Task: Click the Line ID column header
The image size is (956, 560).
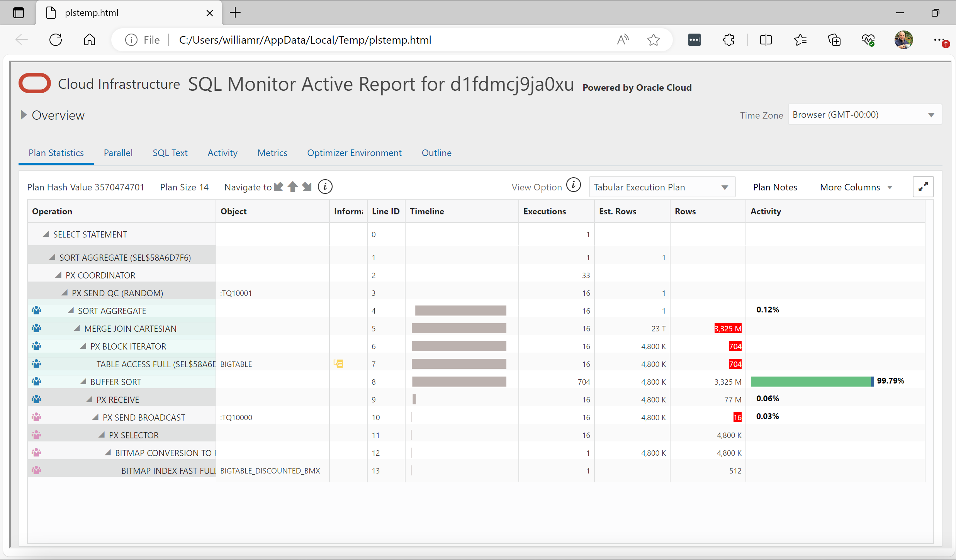Action: [x=386, y=211]
